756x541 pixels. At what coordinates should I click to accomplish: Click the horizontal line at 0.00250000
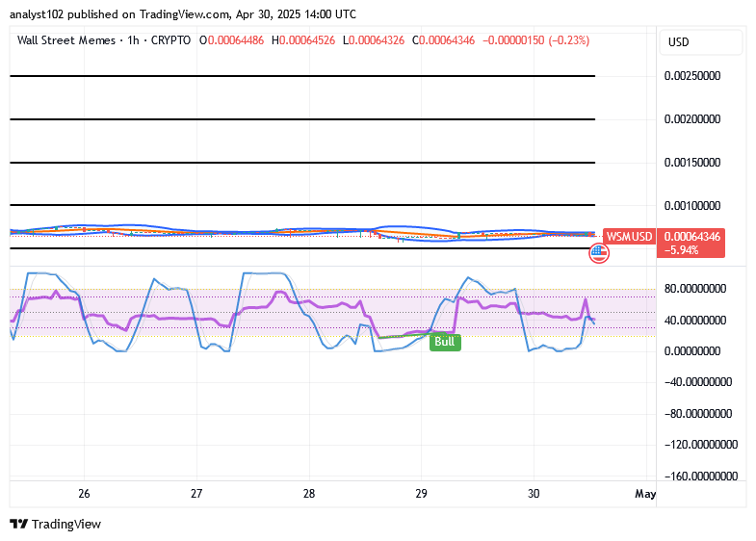point(302,76)
